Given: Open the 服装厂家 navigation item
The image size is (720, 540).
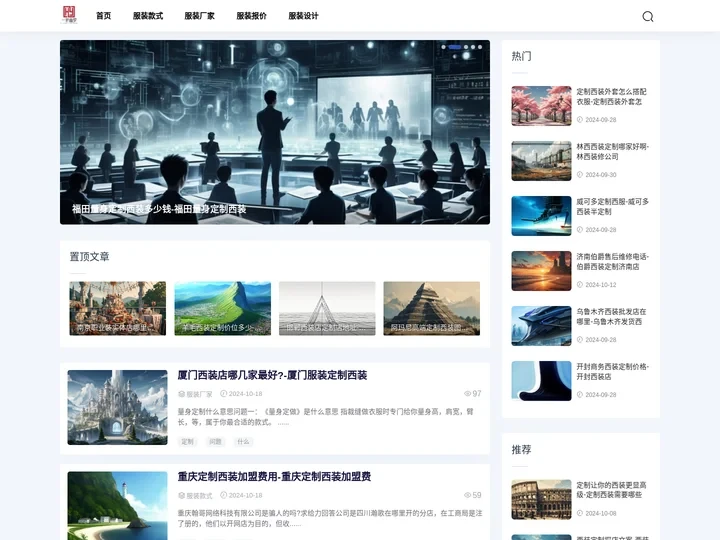Looking at the screenshot, I should tap(199, 16).
